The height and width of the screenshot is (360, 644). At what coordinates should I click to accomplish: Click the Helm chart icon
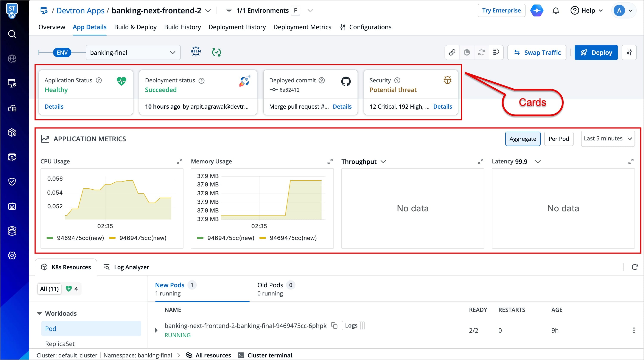196,52
